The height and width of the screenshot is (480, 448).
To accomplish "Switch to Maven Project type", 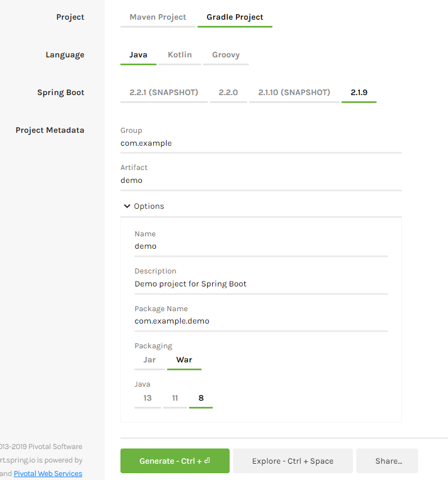I will tap(158, 17).
